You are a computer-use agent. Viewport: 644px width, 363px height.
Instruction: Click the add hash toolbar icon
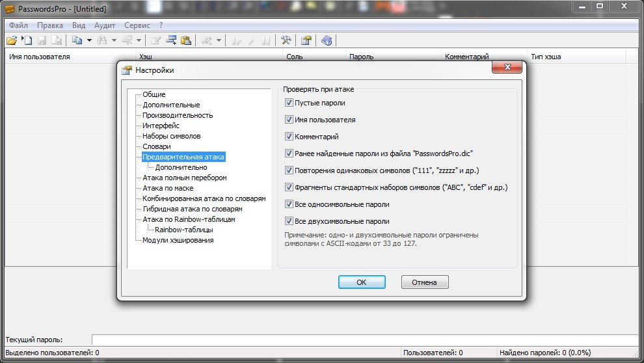[172, 40]
